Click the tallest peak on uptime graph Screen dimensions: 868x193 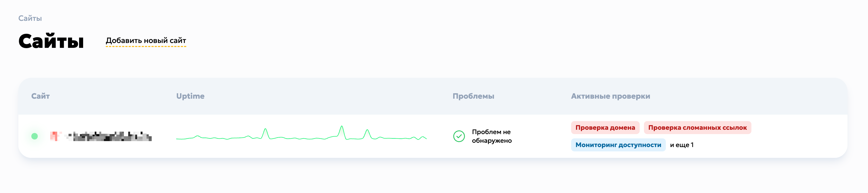342,127
